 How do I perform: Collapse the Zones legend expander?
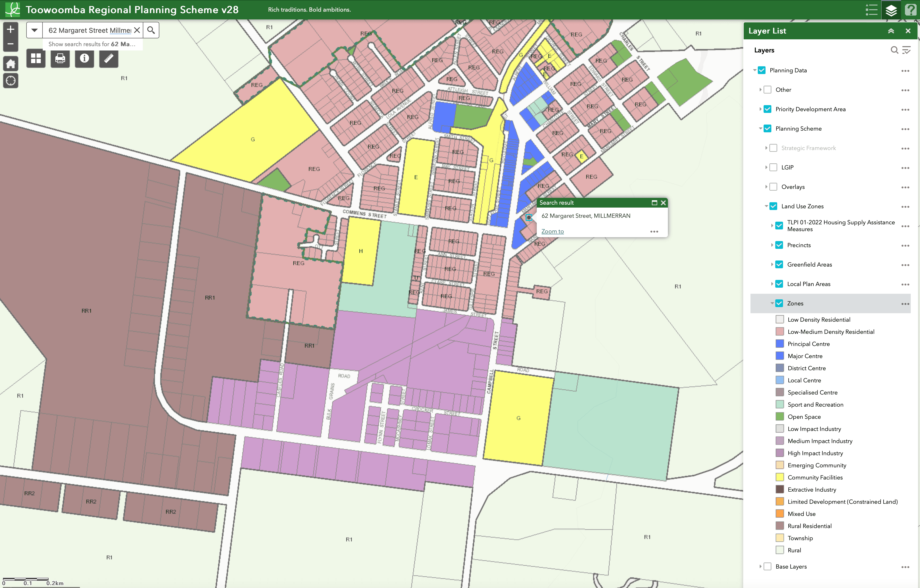772,303
